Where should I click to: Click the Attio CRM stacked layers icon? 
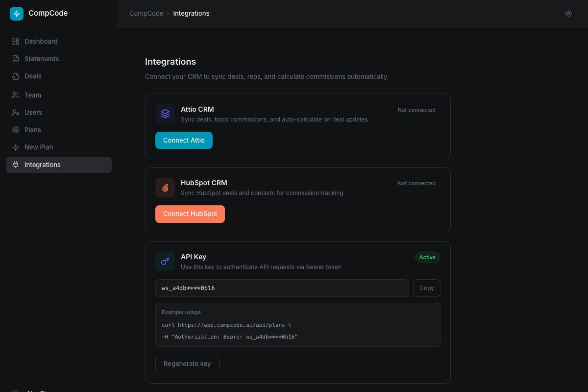click(165, 114)
